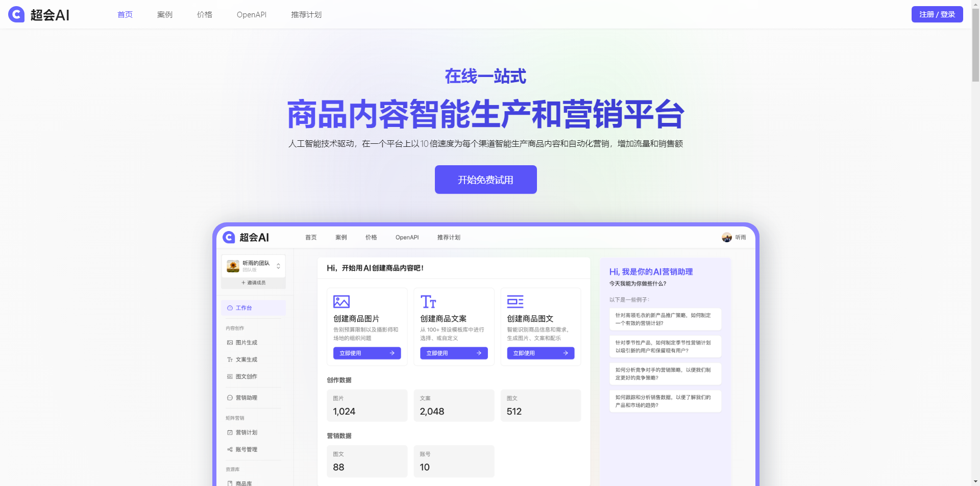Click the 开始免费试用 button
Viewport: 980px width, 486px height.
point(486,180)
